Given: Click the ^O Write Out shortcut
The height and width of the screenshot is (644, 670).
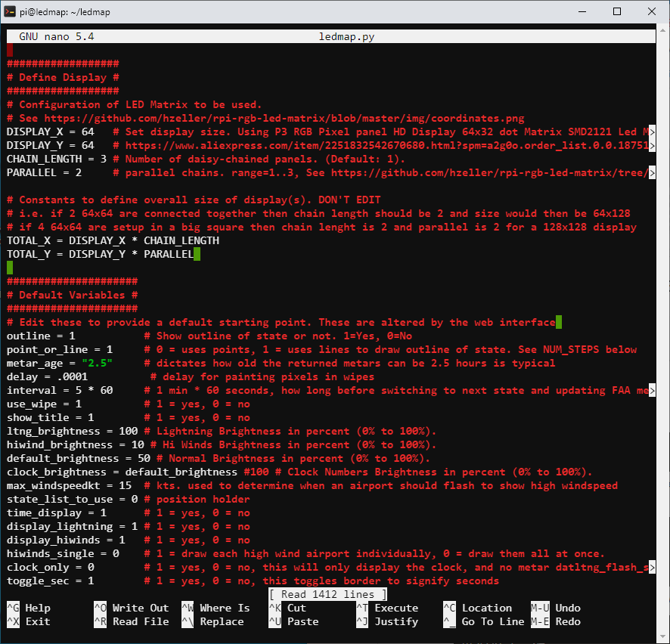Looking at the screenshot, I should click(x=132, y=608).
